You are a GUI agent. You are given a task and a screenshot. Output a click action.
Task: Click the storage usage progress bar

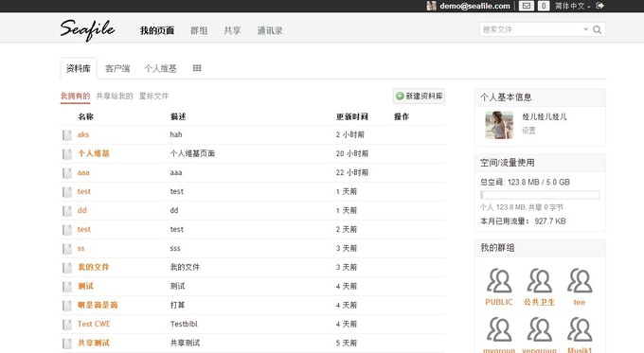pyautogui.click(x=540, y=195)
